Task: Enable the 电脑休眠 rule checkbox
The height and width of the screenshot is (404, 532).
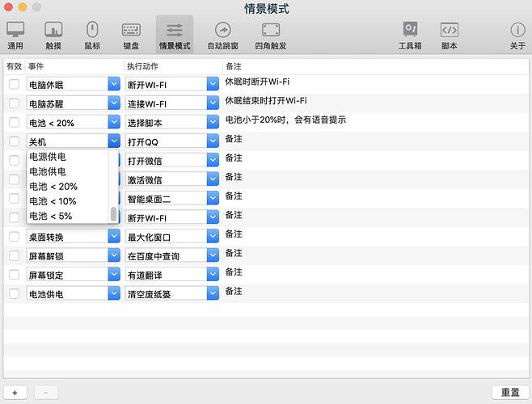Action: 15,84
